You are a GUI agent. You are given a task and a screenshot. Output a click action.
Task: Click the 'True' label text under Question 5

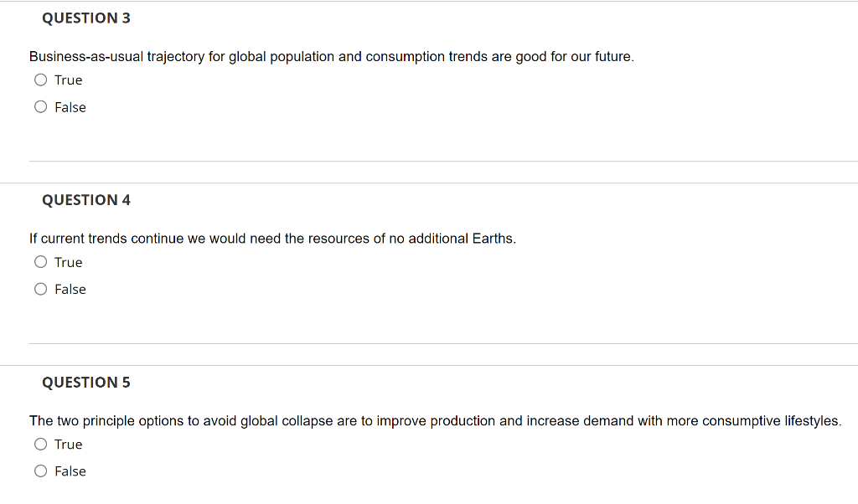click(x=69, y=445)
